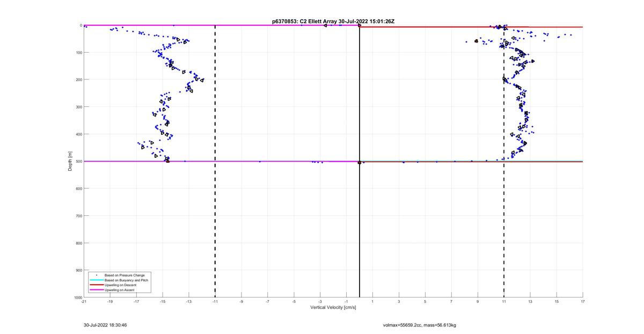
Task: Click 'Based on Pressure Change' legend entry
Action: pyautogui.click(x=125, y=275)
